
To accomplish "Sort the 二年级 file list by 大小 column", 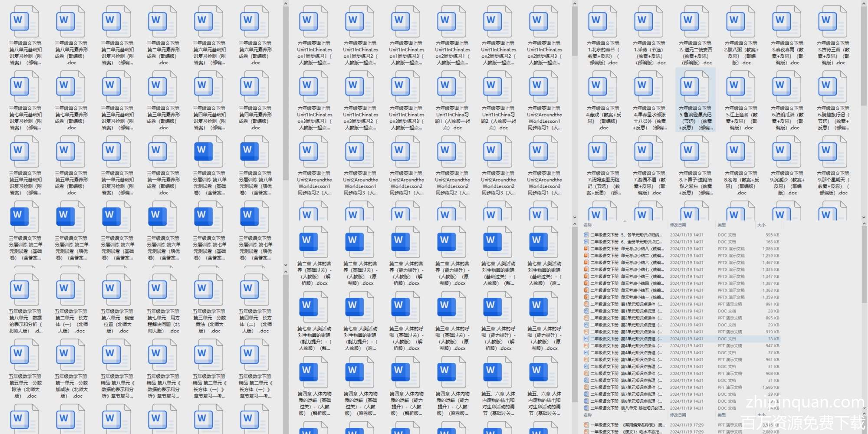I will point(761,225).
